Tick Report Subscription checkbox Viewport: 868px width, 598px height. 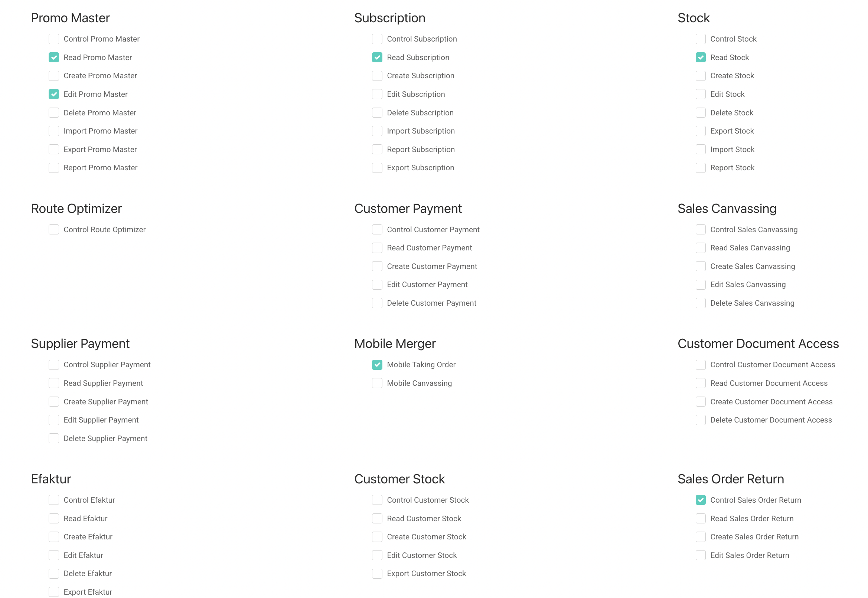click(x=377, y=149)
